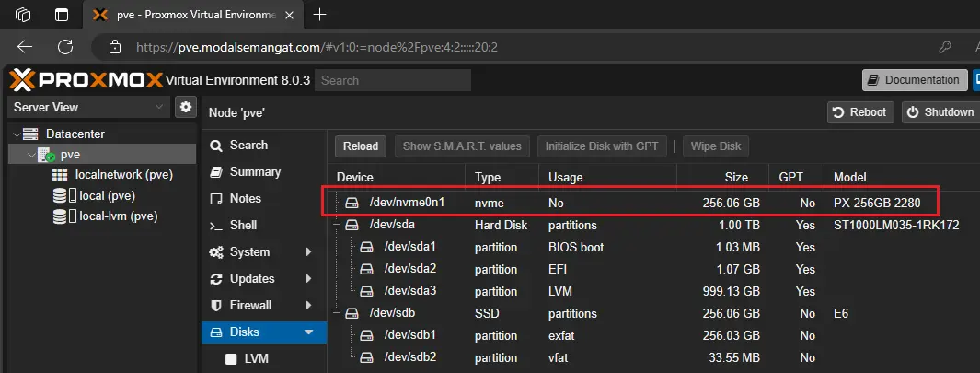Click the browser back arrow
980x373 pixels.
[24, 47]
